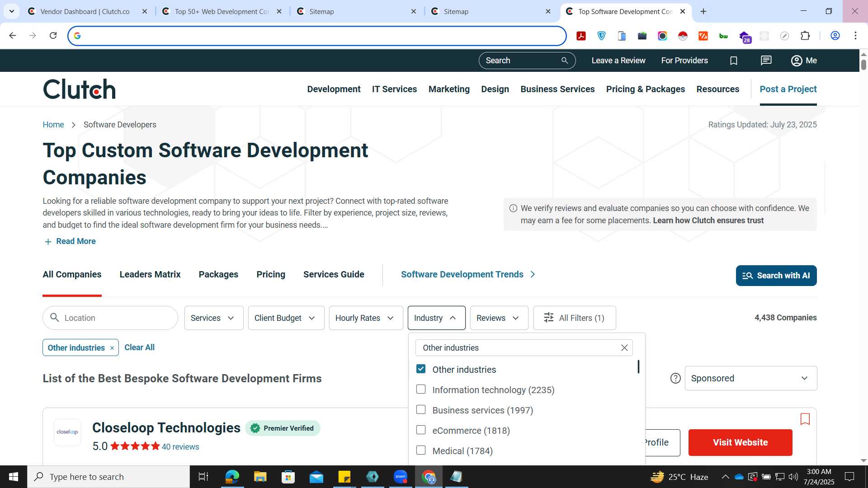Go back using browser arrow

pos(12,36)
